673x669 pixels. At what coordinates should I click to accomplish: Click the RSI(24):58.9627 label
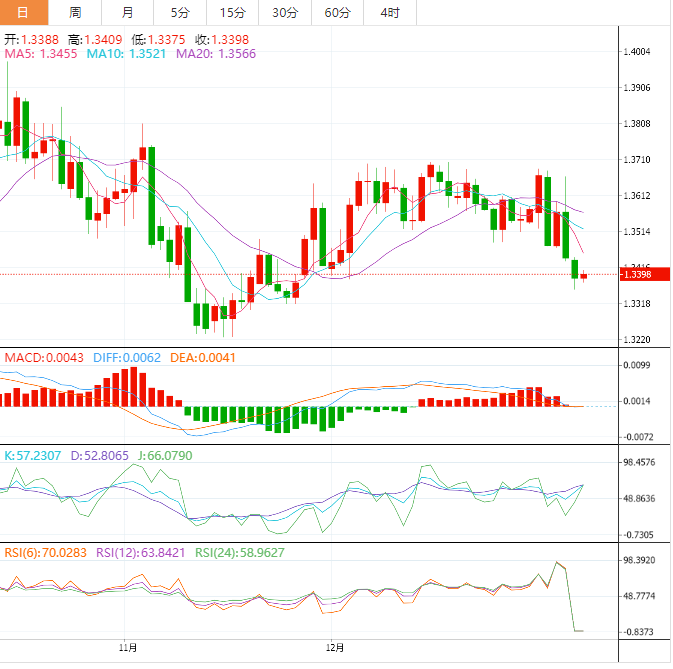[240, 553]
